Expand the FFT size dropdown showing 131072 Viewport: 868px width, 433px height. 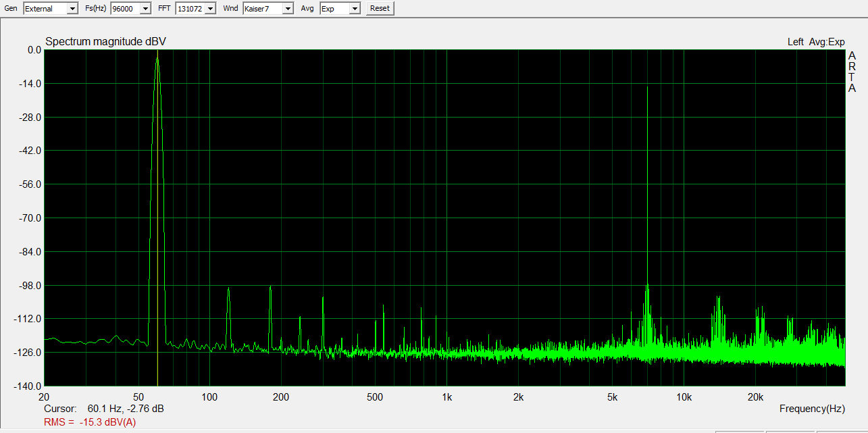(195, 8)
